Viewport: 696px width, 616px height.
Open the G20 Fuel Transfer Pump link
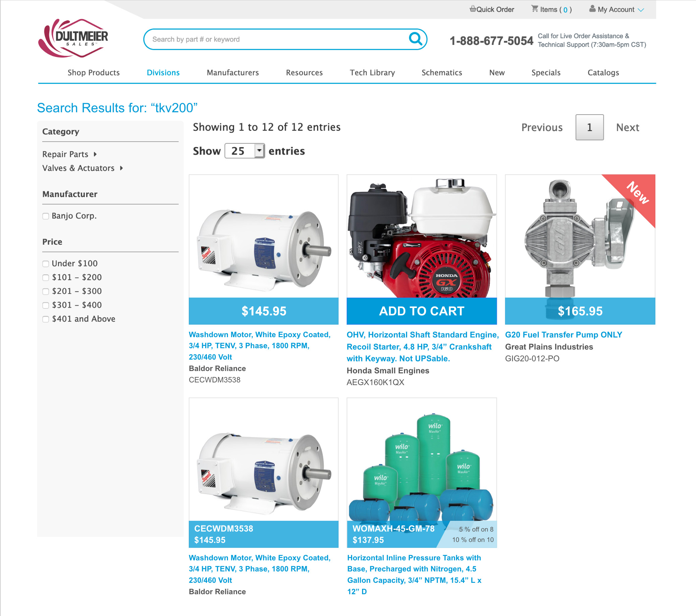pyautogui.click(x=563, y=334)
